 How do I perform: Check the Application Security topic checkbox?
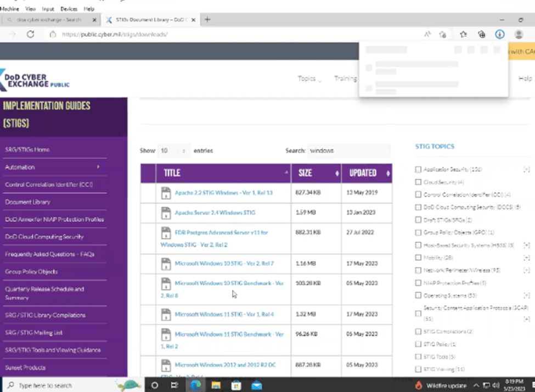419,170
